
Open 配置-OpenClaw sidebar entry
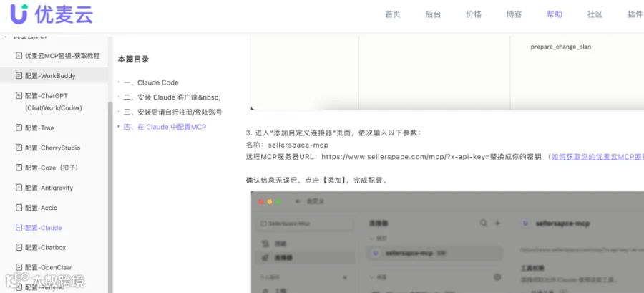click(48, 267)
